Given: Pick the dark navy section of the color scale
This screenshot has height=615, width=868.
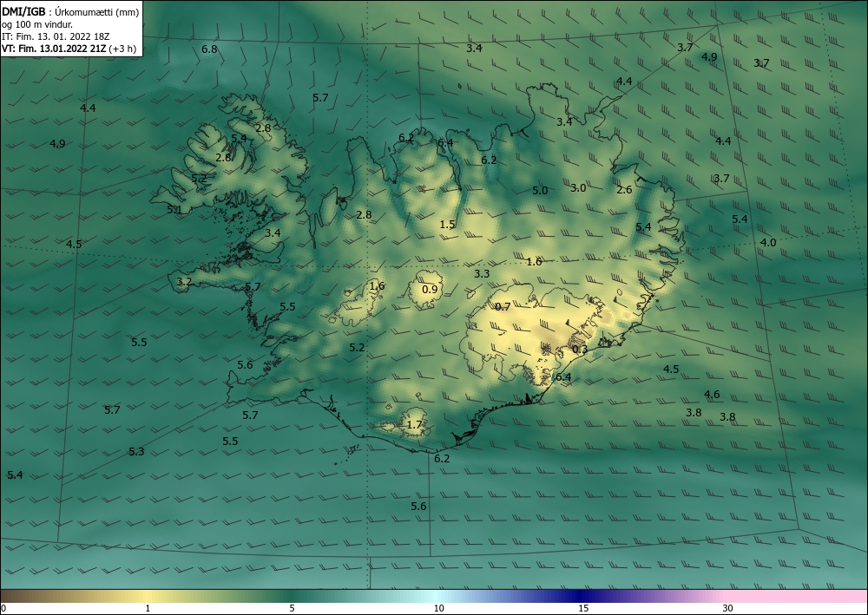Looking at the screenshot, I should coord(580,596).
